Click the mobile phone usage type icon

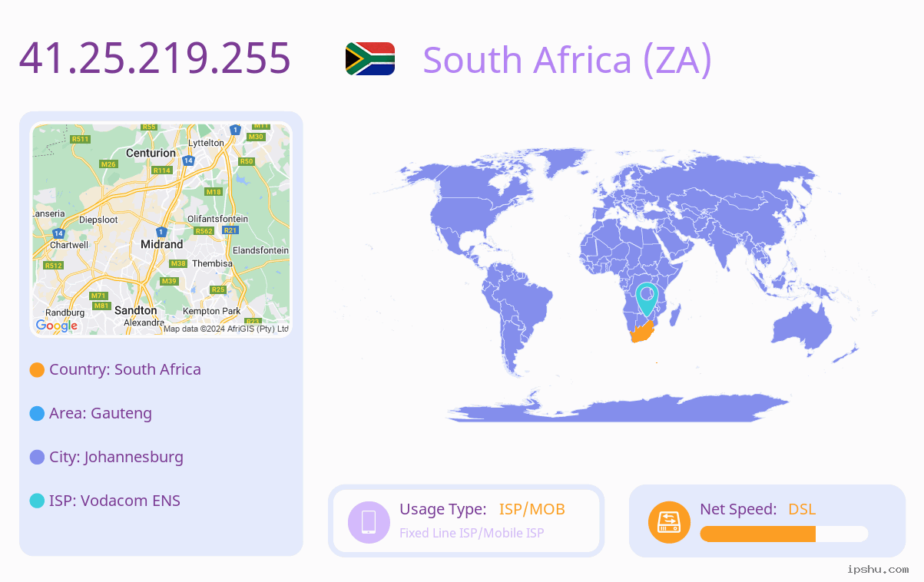369,521
